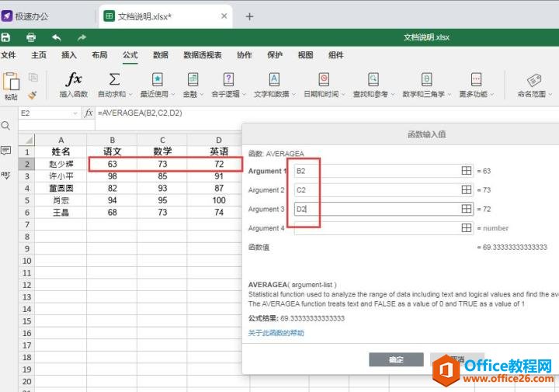Switch to the 布局 tab
This screenshot has height=392, width=559.
tap(99, 55)
